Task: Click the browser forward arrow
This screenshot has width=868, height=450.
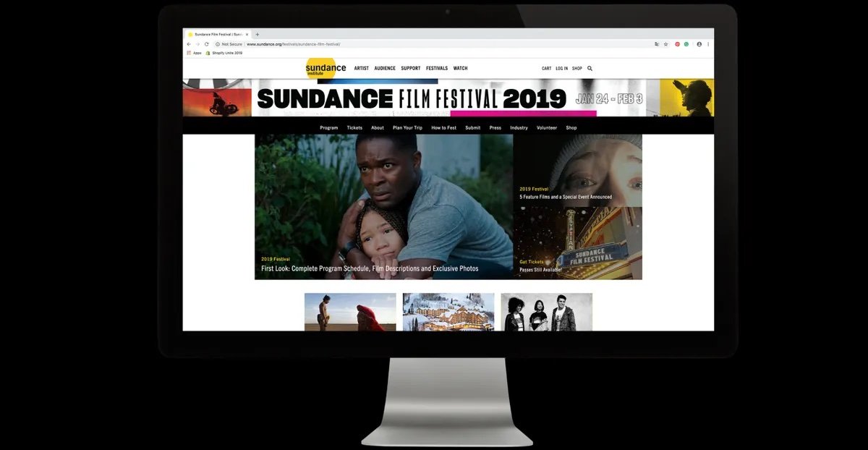Action: coord(197,44)
